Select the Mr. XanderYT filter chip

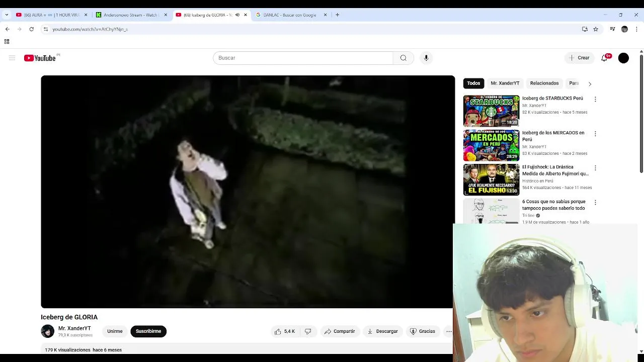point(505,83)
